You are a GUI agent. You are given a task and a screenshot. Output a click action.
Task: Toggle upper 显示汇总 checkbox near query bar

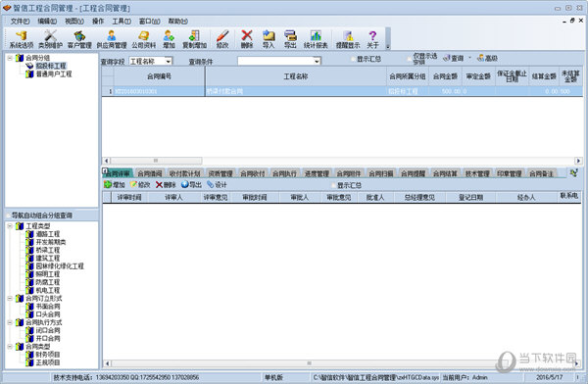pyautogui.click(x=354, y=59)
